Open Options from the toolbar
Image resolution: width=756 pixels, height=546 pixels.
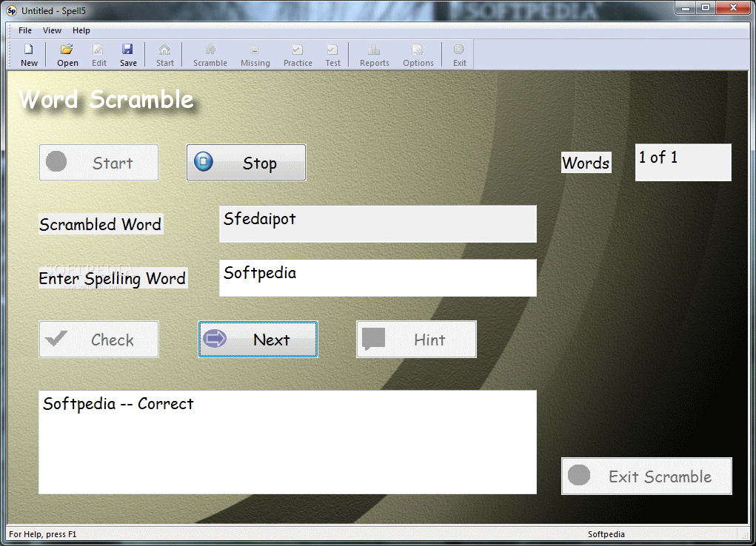coord(418,55)
